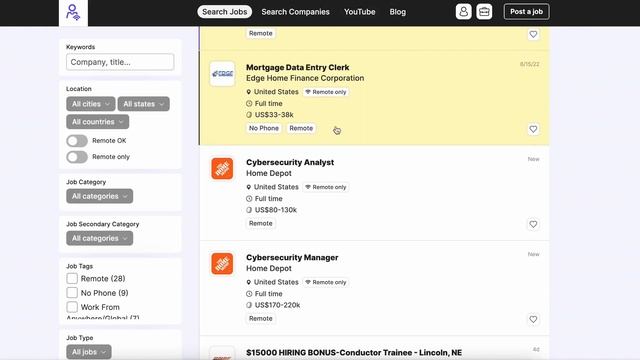The width and height of the screenshot is (640, 360).
Task: Click Remote tag on Cybersecurity Analyst listing
Action: point(261,223)
